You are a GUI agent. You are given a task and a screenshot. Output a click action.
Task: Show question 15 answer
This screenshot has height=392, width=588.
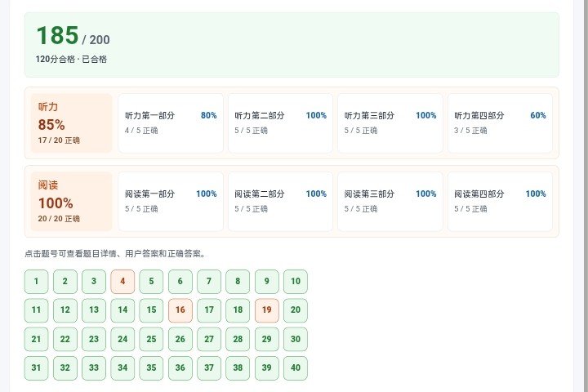tap(152, 310)
